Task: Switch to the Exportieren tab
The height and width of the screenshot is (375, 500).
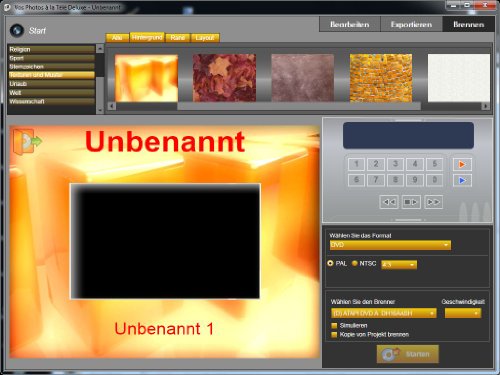Action: pos(411,24)
